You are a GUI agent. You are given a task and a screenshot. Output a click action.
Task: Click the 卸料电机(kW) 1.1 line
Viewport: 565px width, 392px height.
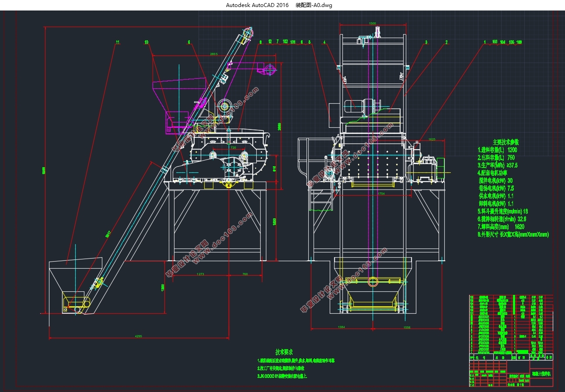coord(497,204)
